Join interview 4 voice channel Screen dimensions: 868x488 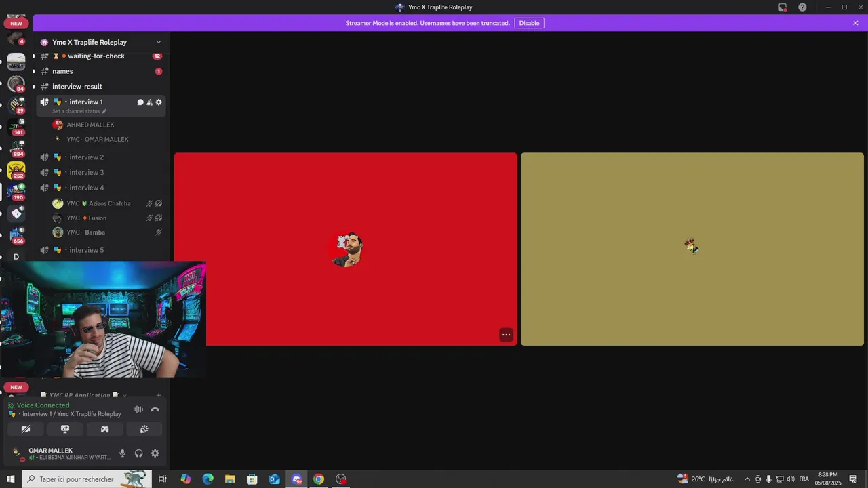coord(100,188)
